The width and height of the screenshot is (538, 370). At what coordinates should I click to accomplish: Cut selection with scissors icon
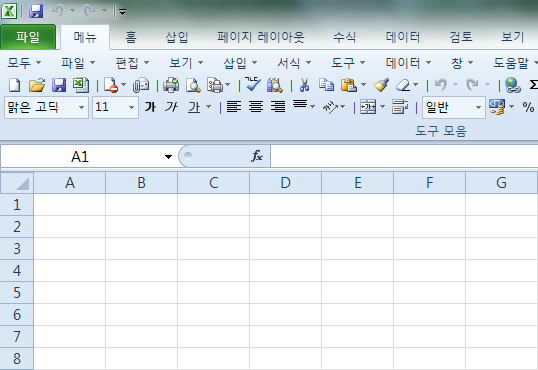(304, 85)
